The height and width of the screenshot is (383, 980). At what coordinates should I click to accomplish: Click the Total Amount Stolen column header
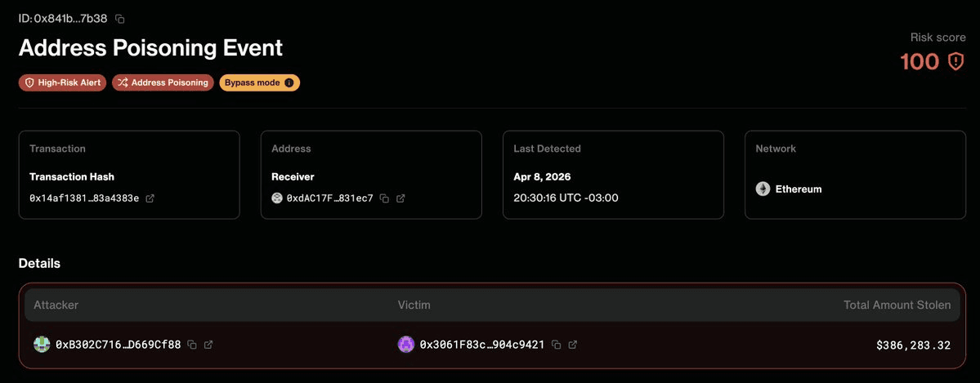(x=897, y=305)
